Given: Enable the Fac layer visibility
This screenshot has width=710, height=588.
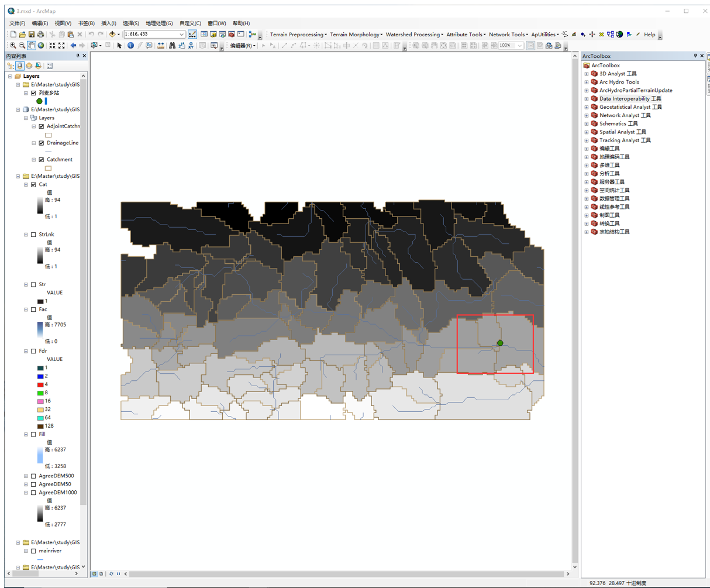Looking at the screenshot, I should [33, 310].
